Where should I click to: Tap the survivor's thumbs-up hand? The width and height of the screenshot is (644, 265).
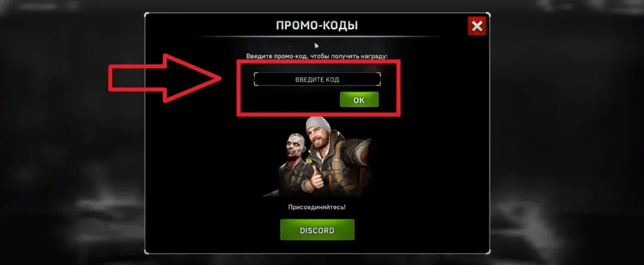click(x=316, y=178)
